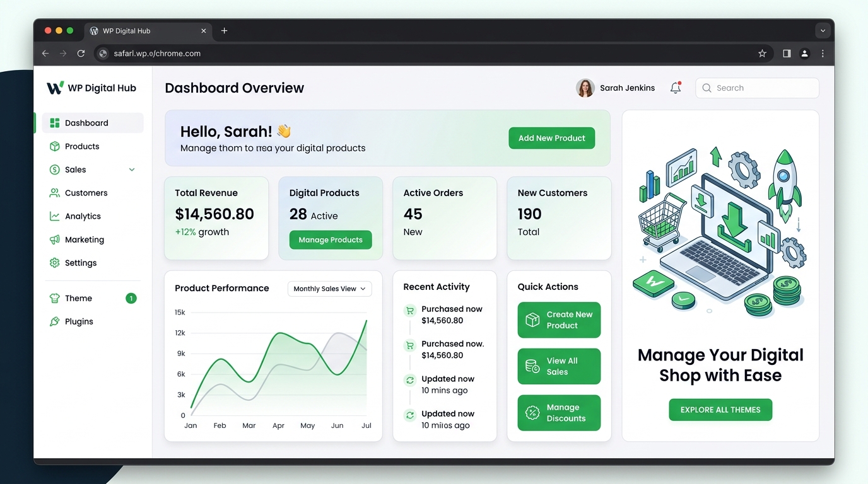
Task: Click the Customers people icon in sidebar
Action: (55, 193)
